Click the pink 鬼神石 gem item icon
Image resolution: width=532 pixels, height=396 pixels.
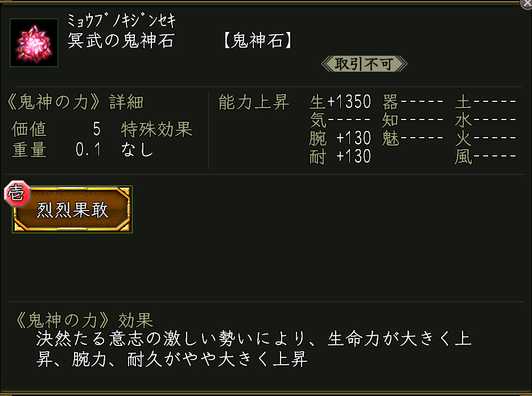(x=34, y=42)
